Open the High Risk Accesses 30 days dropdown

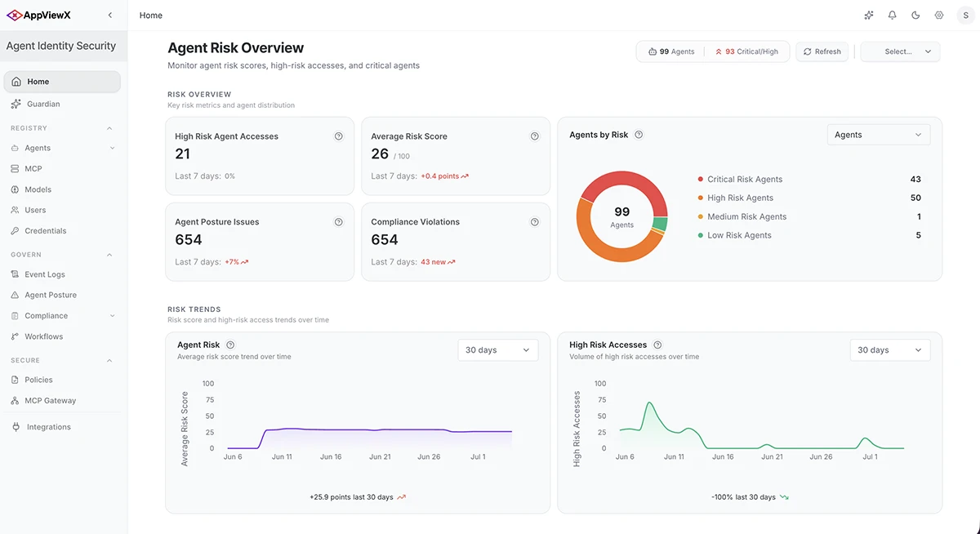tap(890, 349)
